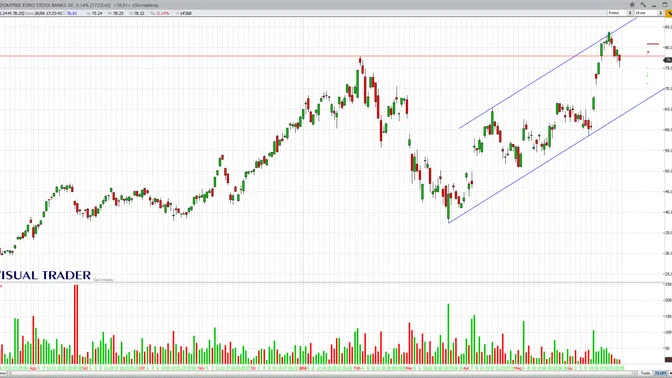The height and width of the screenshot is (378, 672).
Task: Click the volume value 14268 in data bar
Action: (x=186, y=13)
